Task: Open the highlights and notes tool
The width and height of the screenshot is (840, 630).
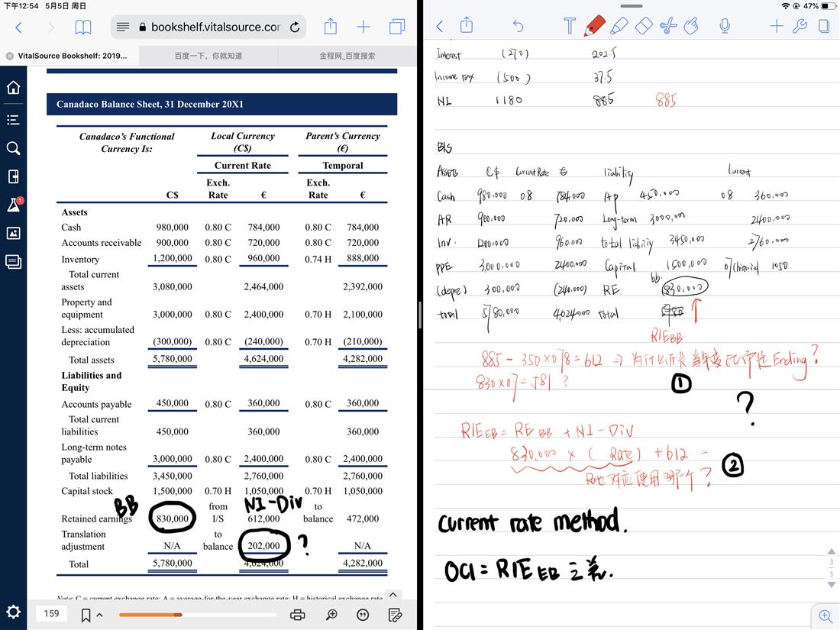Action: click(x=396, y=615)
